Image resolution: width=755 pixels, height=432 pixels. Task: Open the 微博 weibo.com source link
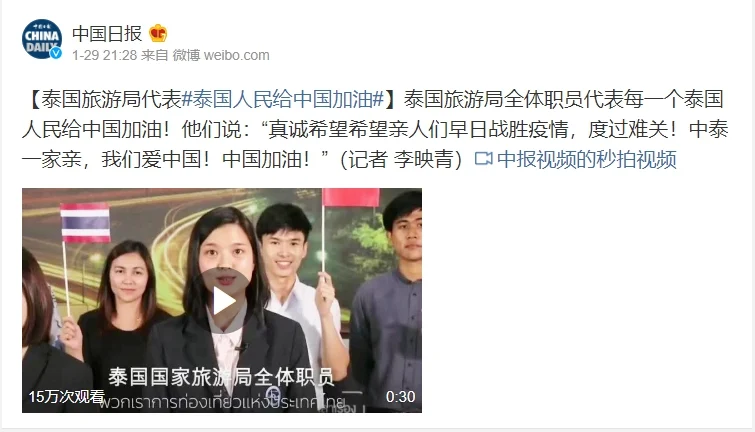tap(221, 55)
